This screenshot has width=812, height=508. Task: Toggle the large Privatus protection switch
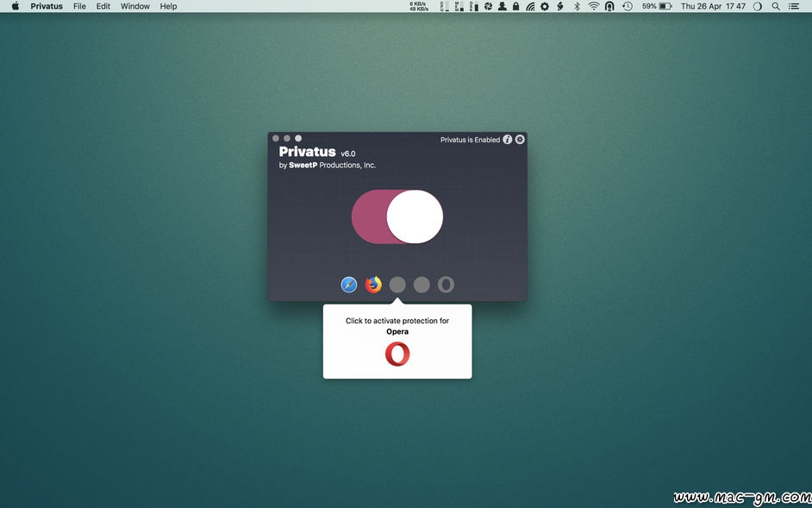[x=397, y=216]
